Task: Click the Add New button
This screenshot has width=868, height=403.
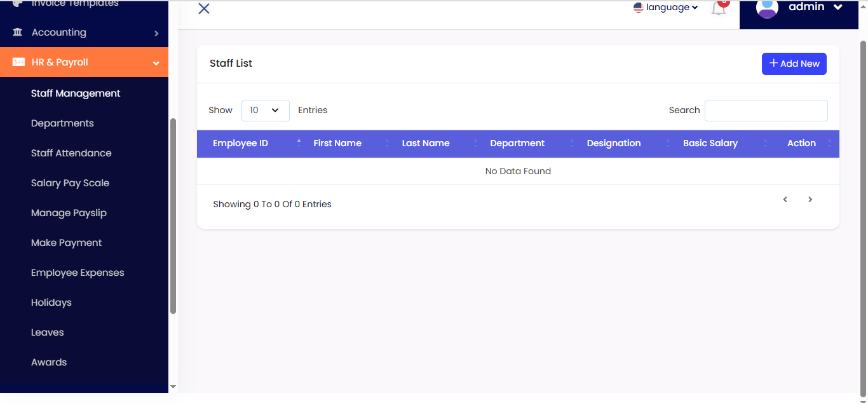Action: click(x=794, y=64)
